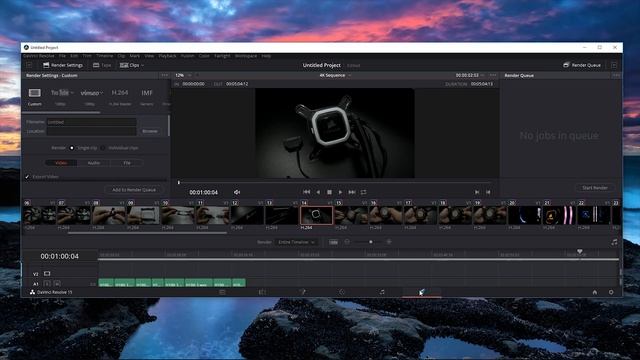
Task: Click the clip strip horizontal scrollbar
Action: 147,233
